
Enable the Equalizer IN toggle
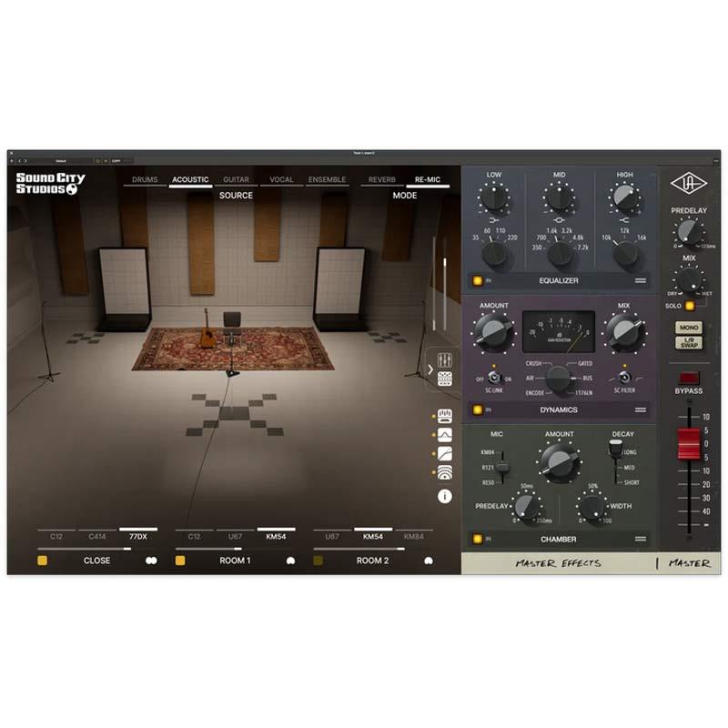pyautogui.click(x=476, y=280)
